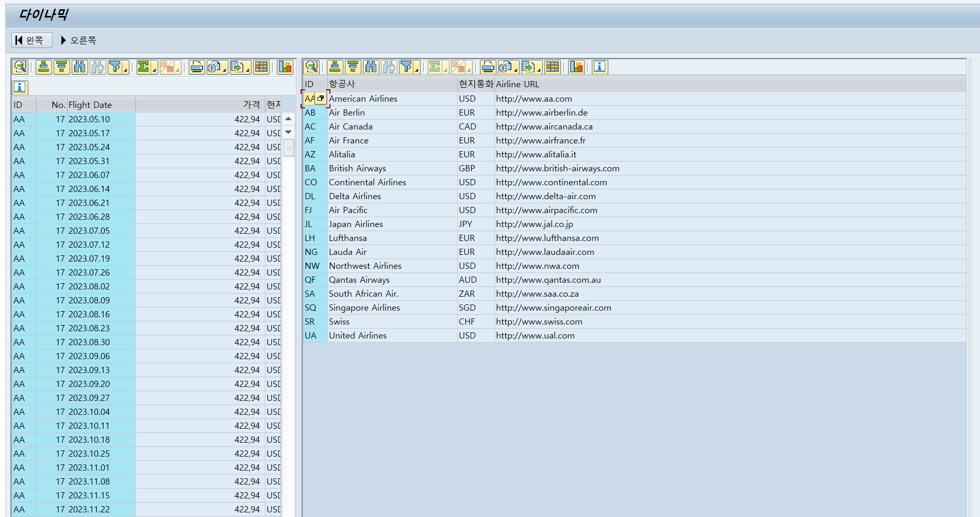Screen dimensions: 980x517
Task: Click Total sigma icon in airline grid
Action: click(x=435, y=67)
